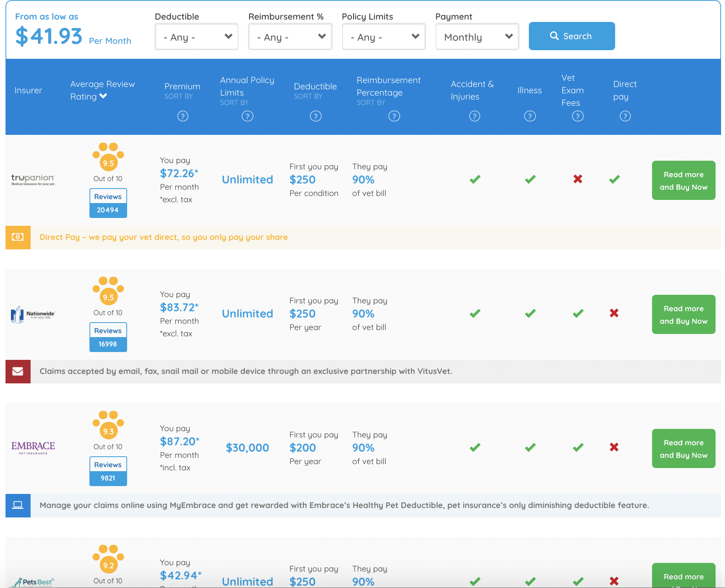Sort by Deductible column
The image size is (725, 588).
[308, 96]
